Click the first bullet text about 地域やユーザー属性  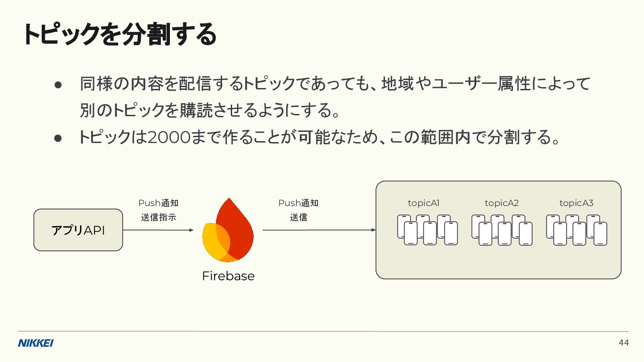pos(335,84)
